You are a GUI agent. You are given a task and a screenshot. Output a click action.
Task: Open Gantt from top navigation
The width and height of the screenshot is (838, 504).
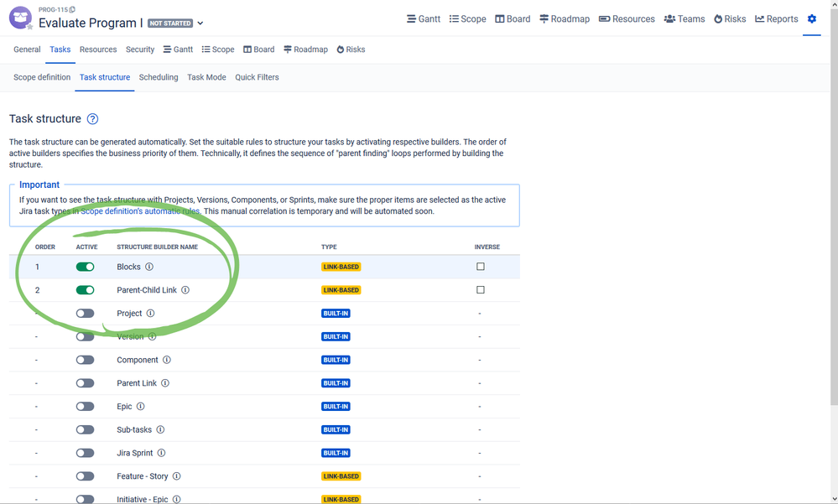click(x=424, y=18)
